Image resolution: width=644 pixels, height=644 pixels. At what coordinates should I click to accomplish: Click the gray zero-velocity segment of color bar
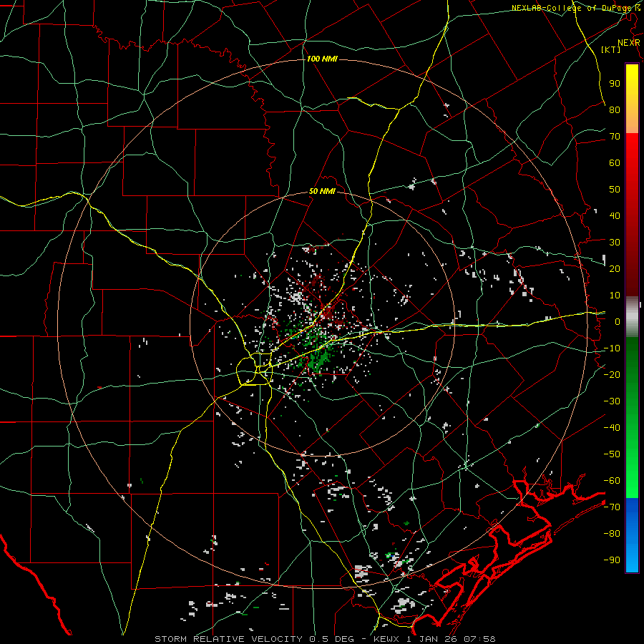tap(632, 316)
